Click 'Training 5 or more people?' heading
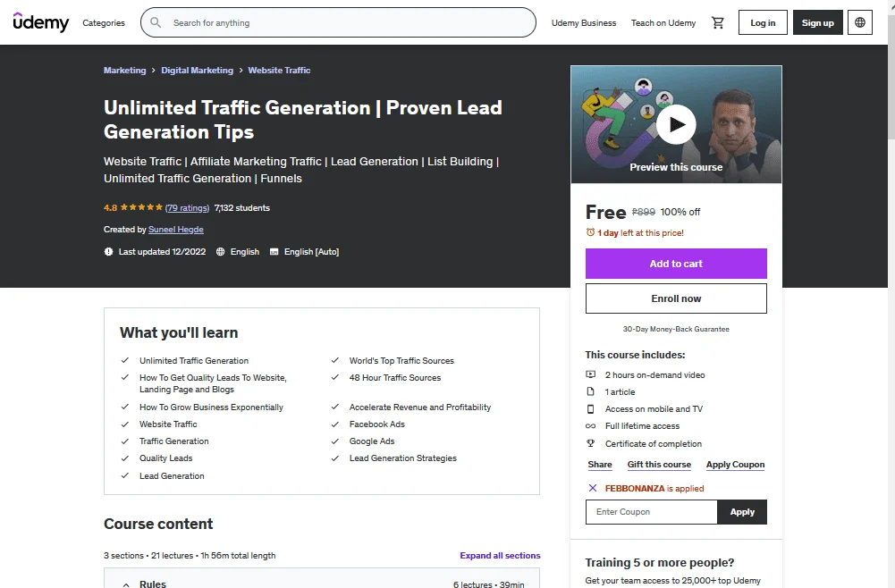 click(659, 562)
